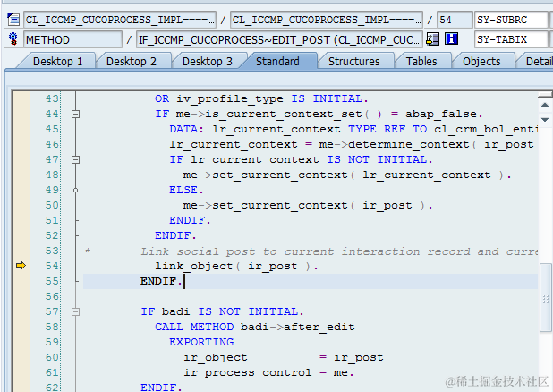Click line number 58 in the gutter
This screenshot has height=392, width=553.
tap(52, 327)
